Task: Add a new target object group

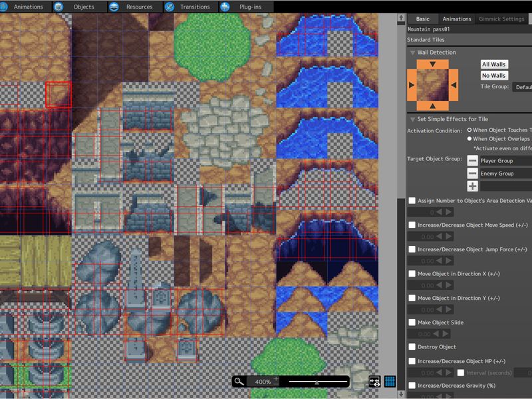Action: [472, 186]
